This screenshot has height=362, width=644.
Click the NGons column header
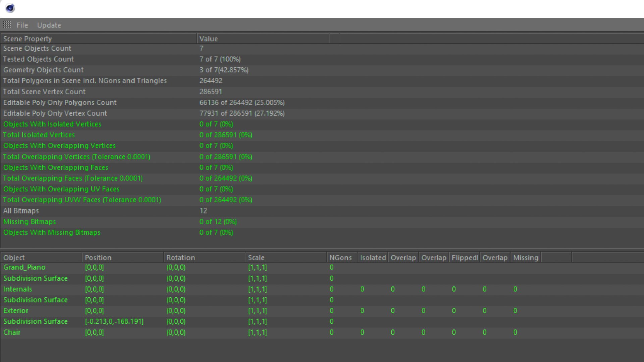(x=342, y=258)
